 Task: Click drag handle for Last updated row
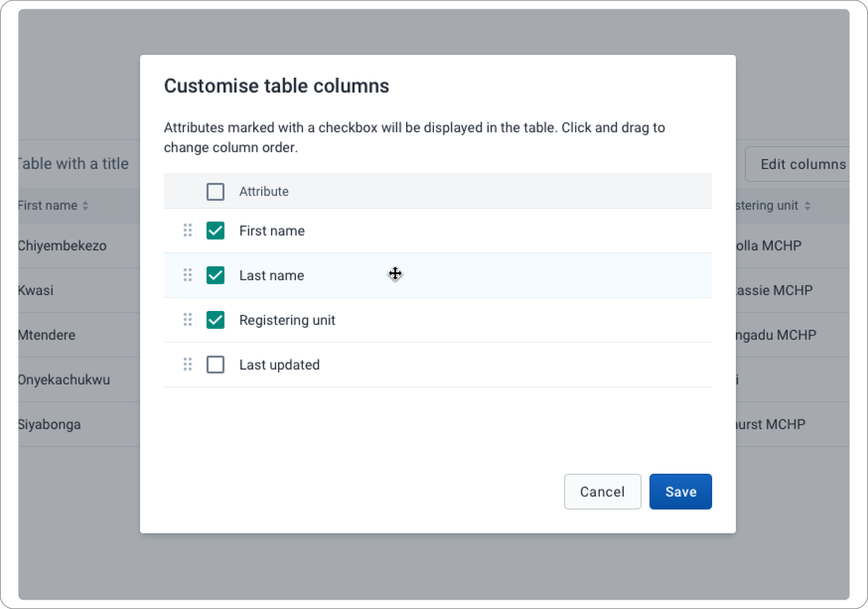coord(187,364)
